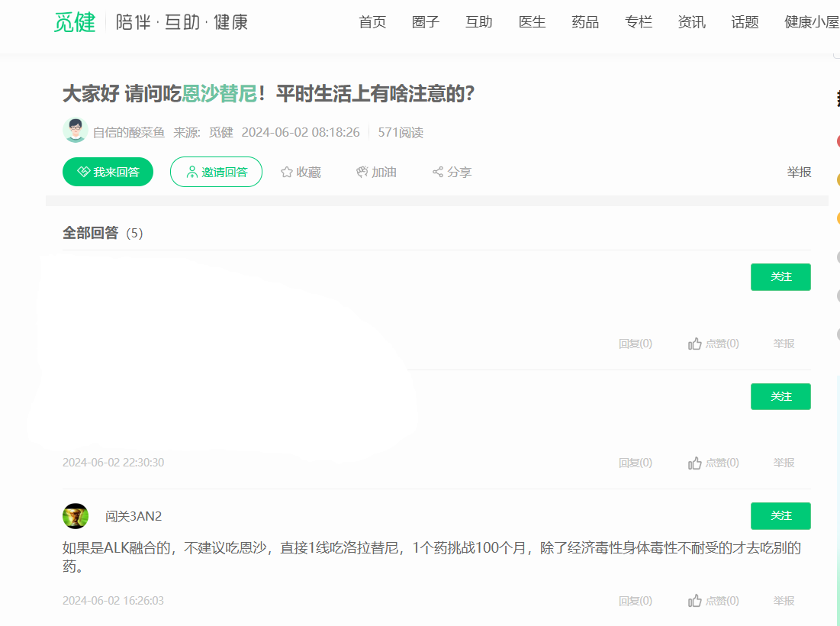The width and height of the screenshot is (840, 626).
Task: Like the answer by 闯关3AN2
Action: click(x=695, y=602)
